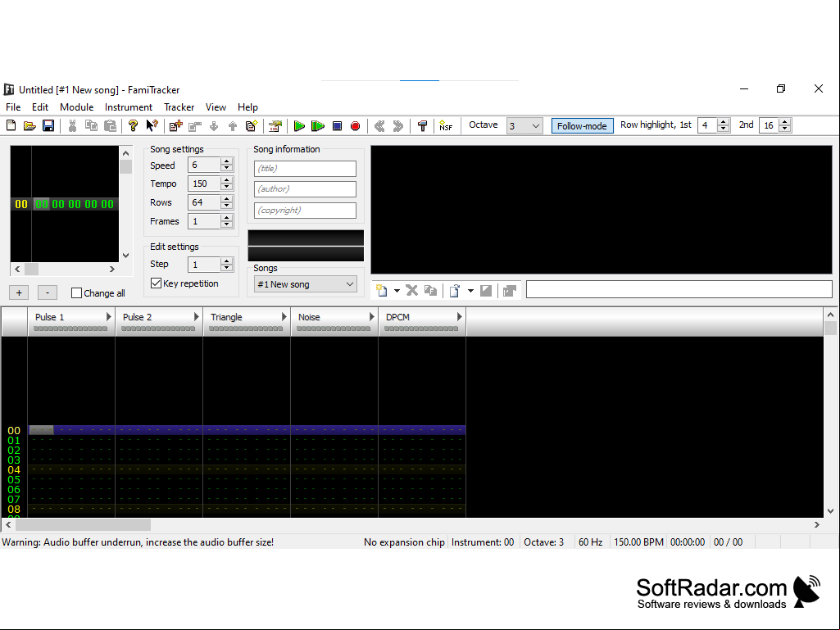Play the song with green arrow
The height and width of the screenshot is (630, 840).
tap(299, 126)
